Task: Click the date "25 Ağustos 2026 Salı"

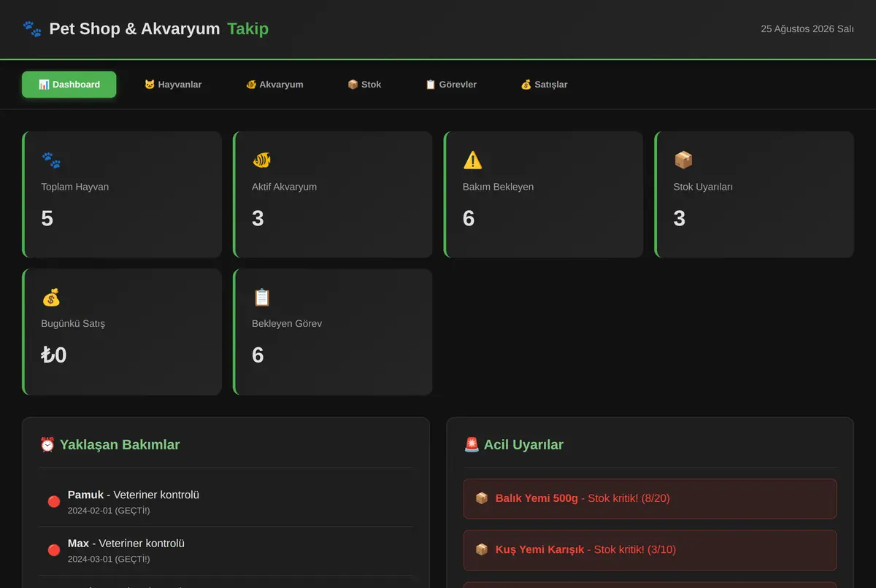Action: 807,29
